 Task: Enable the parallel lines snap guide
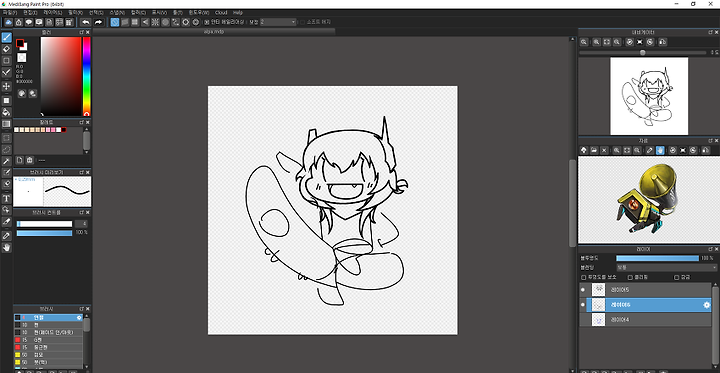click(125, 22)
